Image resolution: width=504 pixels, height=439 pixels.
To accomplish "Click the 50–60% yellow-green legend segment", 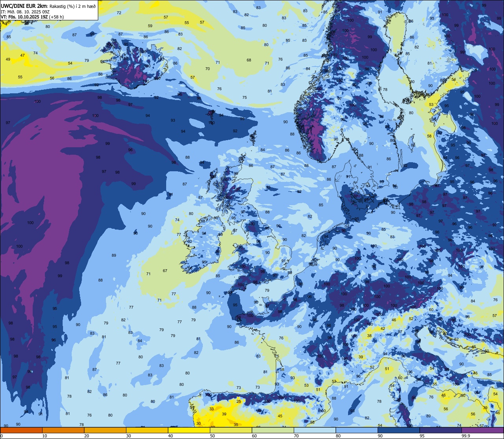I will [231, 430].
